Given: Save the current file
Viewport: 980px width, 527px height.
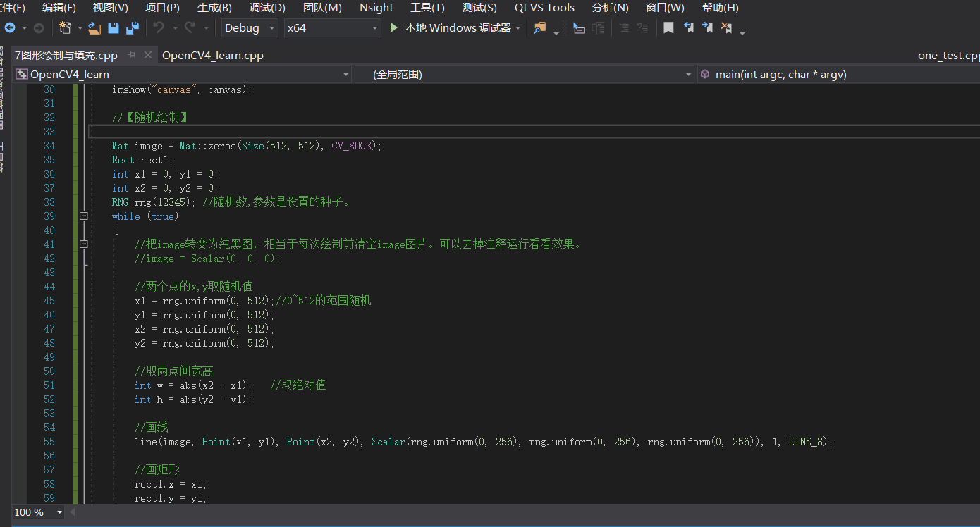Looking at the screenshot, I should click(114, 27).
